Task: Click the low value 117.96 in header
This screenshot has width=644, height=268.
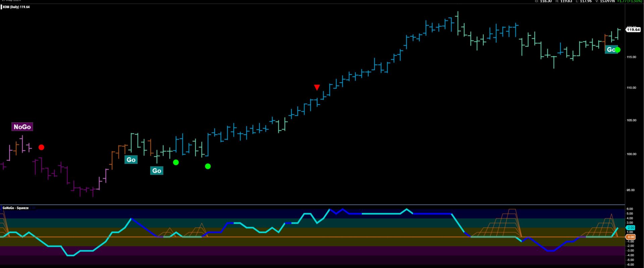Action: 586,1
